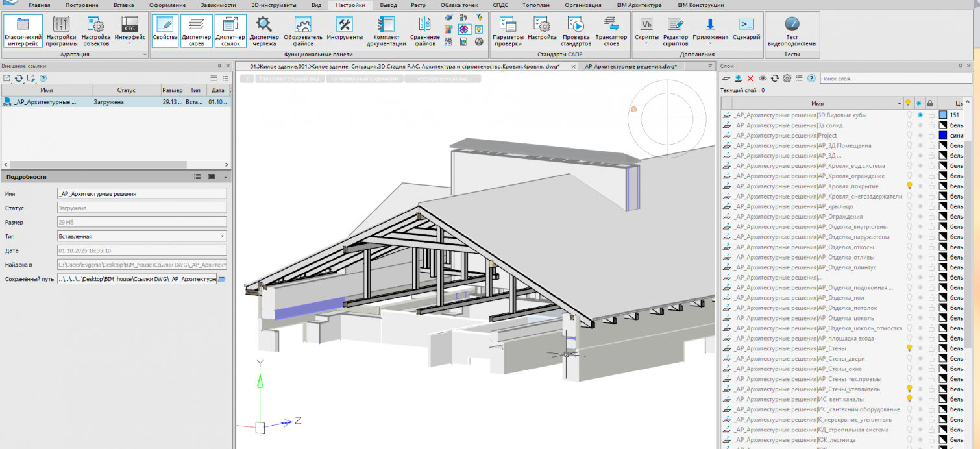This screenshot has width=980, height=449.
Task: Expand the Приложения dropdown
Action: coord(710,43)
